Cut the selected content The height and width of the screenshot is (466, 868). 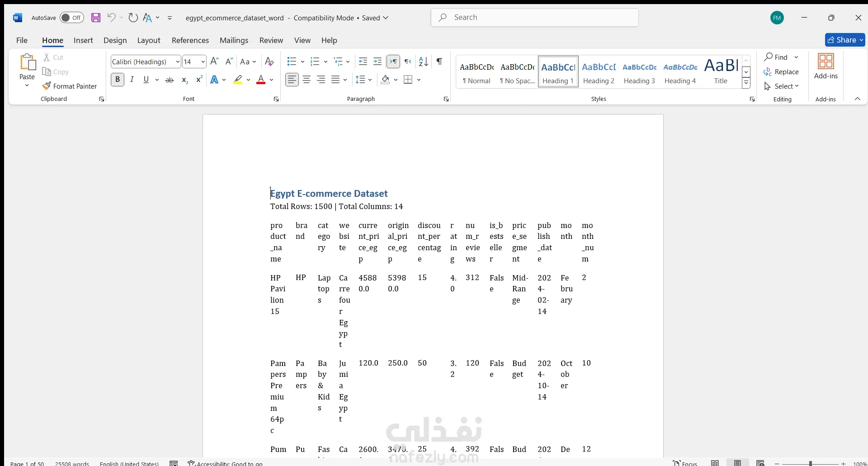[x=53, y=57]
